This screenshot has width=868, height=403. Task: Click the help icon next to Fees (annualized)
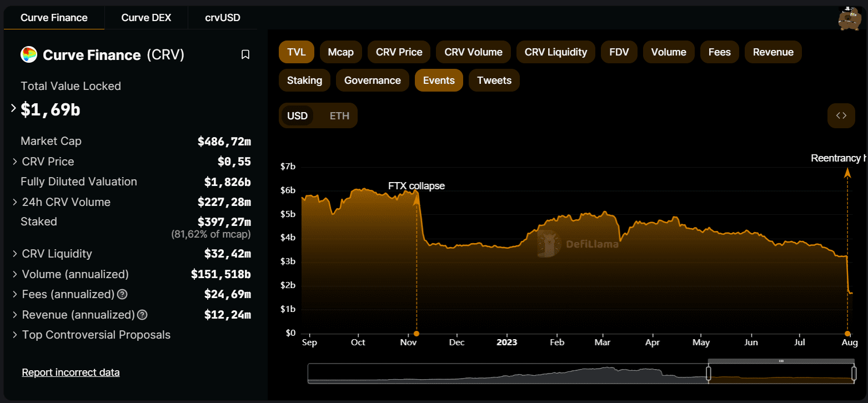123,294
